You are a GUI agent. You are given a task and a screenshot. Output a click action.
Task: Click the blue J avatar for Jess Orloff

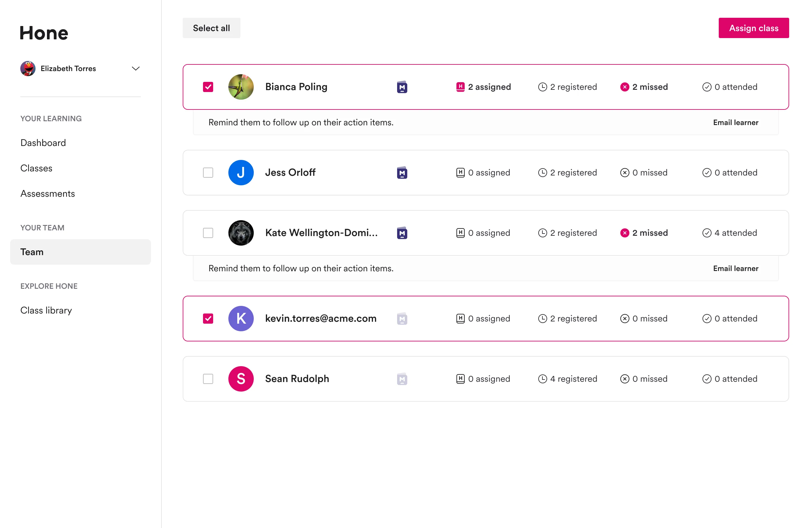241,173
